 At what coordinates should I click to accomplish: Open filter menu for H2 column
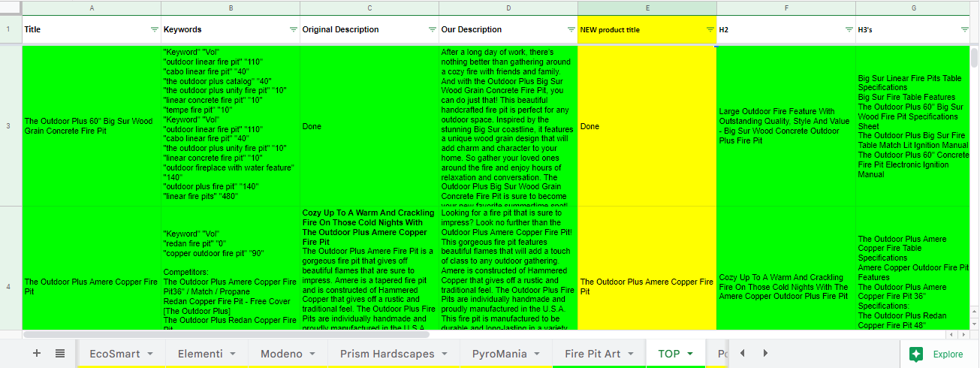coord(849,30)
